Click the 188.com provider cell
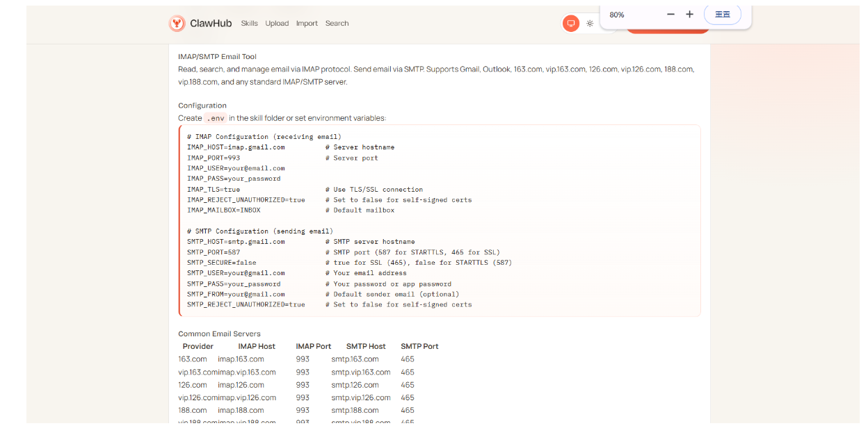 coord(193,411)
